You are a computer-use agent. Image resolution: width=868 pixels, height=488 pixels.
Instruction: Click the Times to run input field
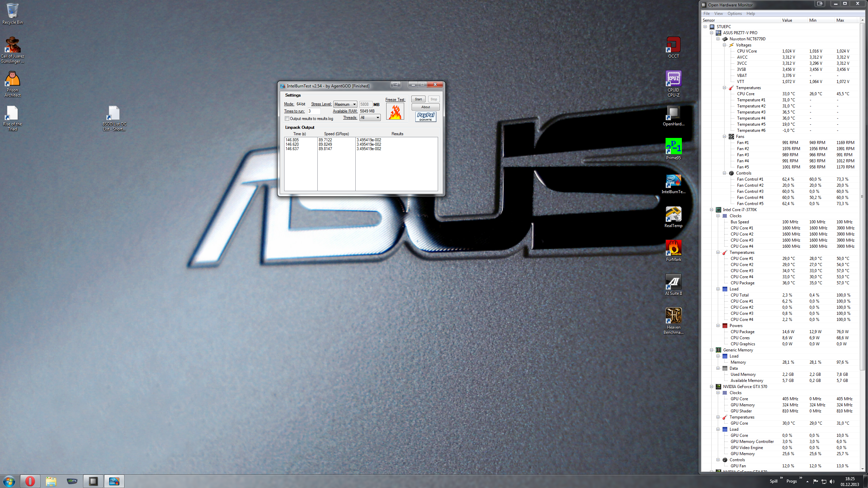point(314,111)
